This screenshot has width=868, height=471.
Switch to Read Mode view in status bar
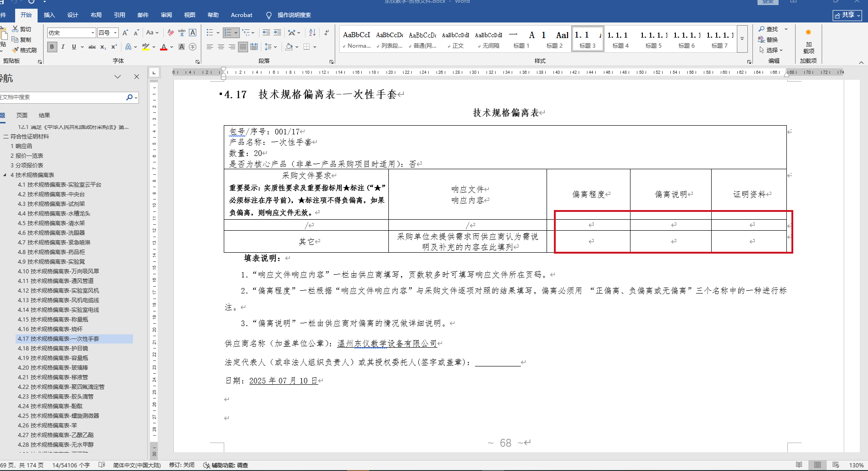pos(799,465)
